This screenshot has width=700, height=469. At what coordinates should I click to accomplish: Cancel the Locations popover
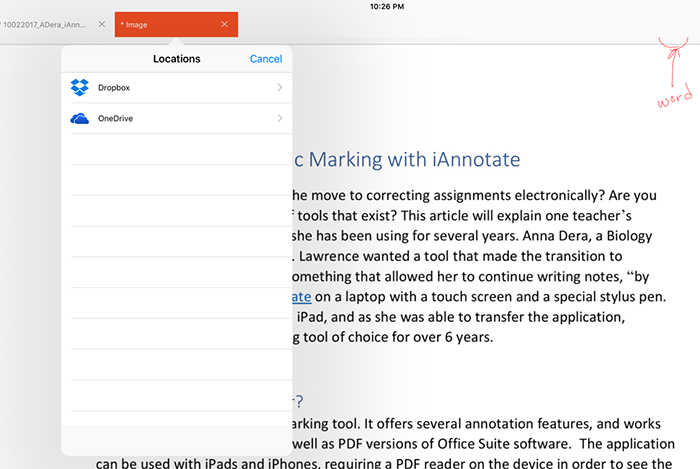click(266, 59)
